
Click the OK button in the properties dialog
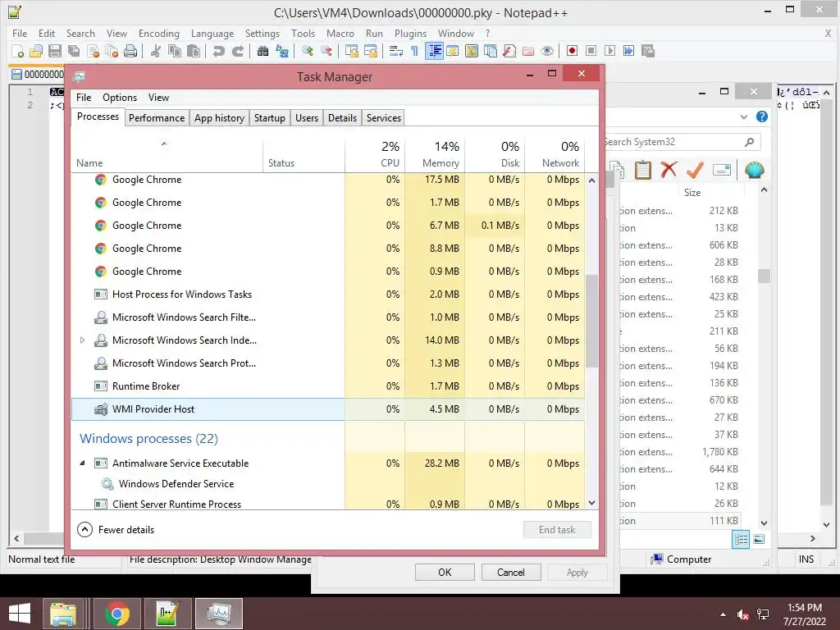point(445,573)
